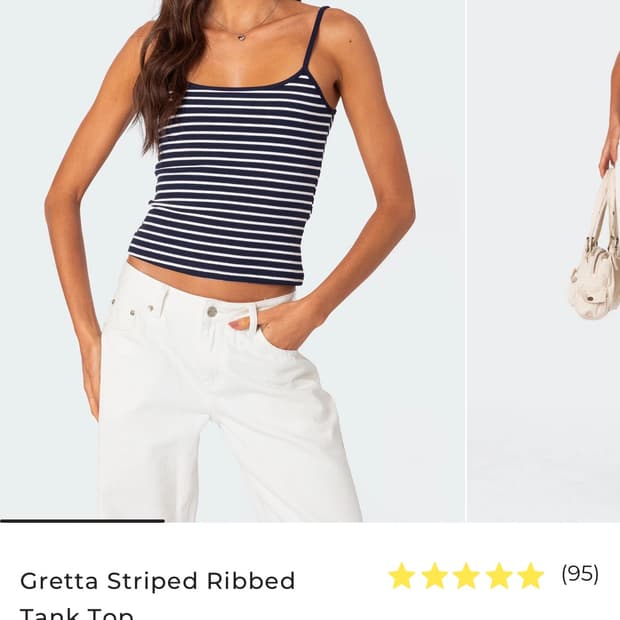This screenshot has height=620, width=620.
Task: Click the partially visible Tank Top text
Action: pyautogui.click(x=77, y=613)
